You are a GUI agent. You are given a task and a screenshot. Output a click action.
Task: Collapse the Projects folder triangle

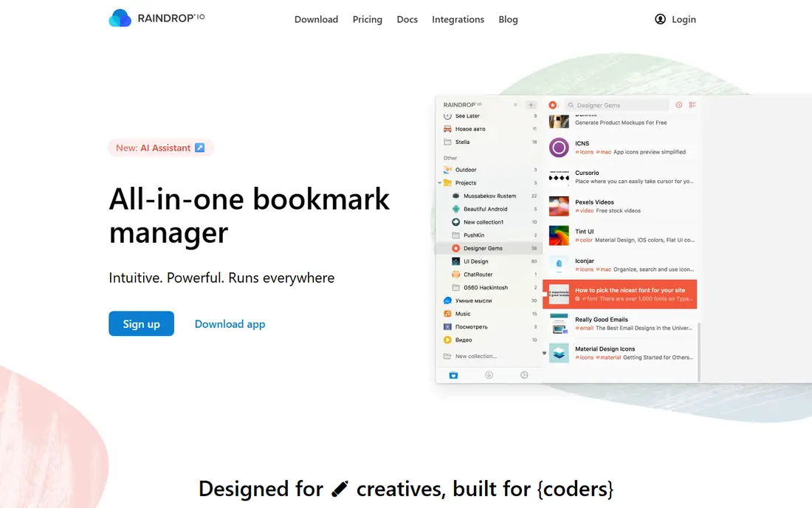pyautogui.click(x=440, y=183)
